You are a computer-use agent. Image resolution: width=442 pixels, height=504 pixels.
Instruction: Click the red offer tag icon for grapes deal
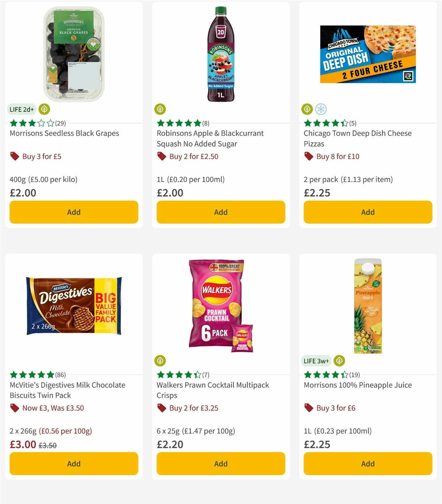pos(14,156)
